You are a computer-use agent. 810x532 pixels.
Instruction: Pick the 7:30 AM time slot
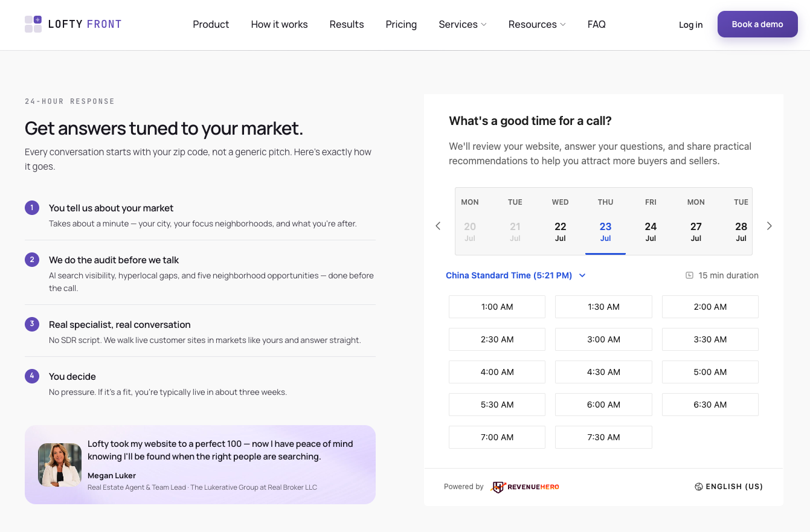603,437
